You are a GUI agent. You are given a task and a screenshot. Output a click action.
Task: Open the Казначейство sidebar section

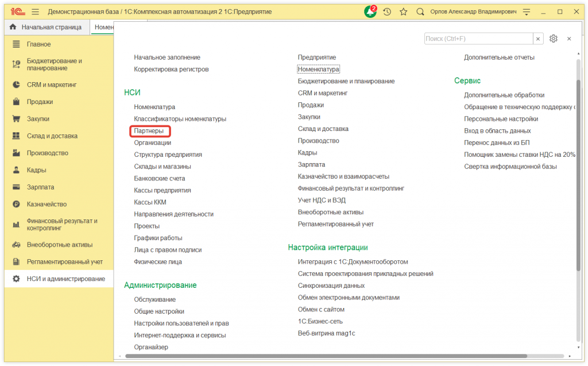pyautogui.click(x=47, y=204)
